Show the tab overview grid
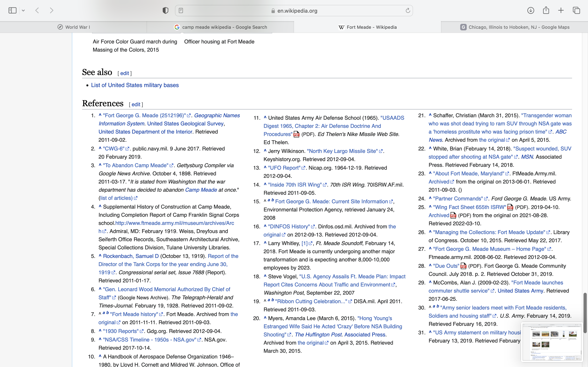This screenshot has height=367, width=588. click(576, 10)
